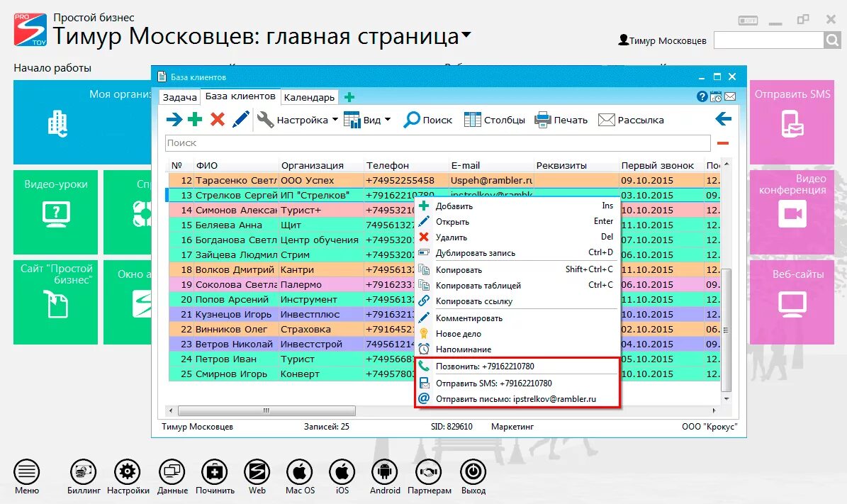This screenshot has width=847, height=504.
Task: Click the red minus beside search field
Action: (x=723, y=143)
